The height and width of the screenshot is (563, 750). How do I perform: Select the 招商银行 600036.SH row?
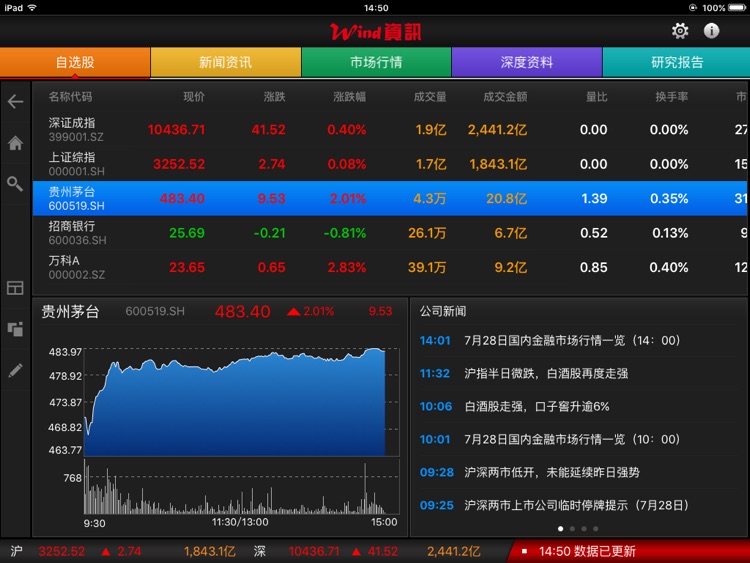[390, 233]
